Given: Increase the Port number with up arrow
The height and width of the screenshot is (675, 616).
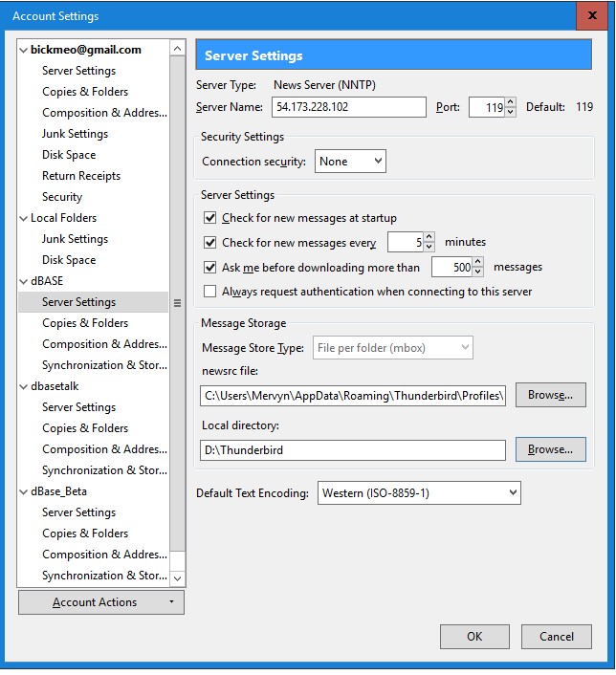Looking at the screenshot, I should (x=511, y=103).
